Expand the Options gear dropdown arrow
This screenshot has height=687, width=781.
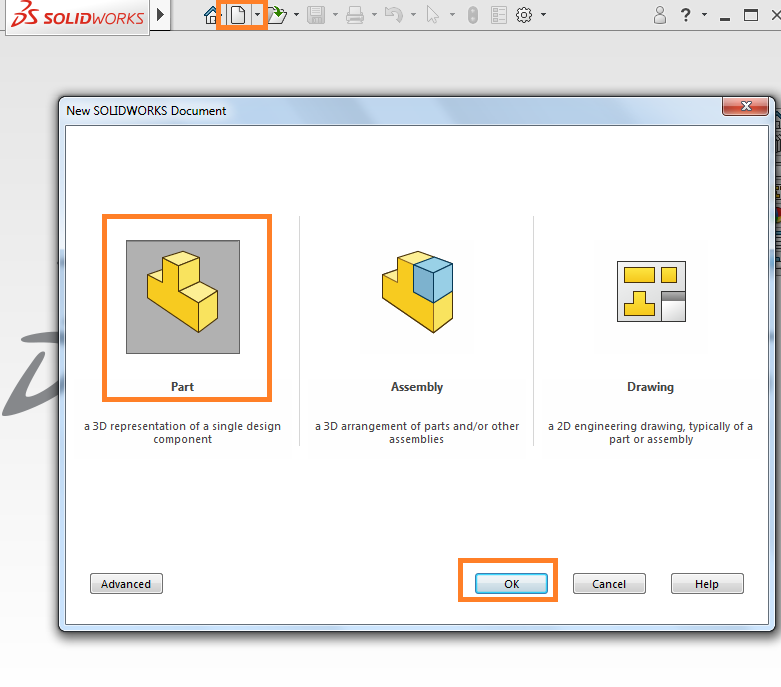[x=543, y=15]
